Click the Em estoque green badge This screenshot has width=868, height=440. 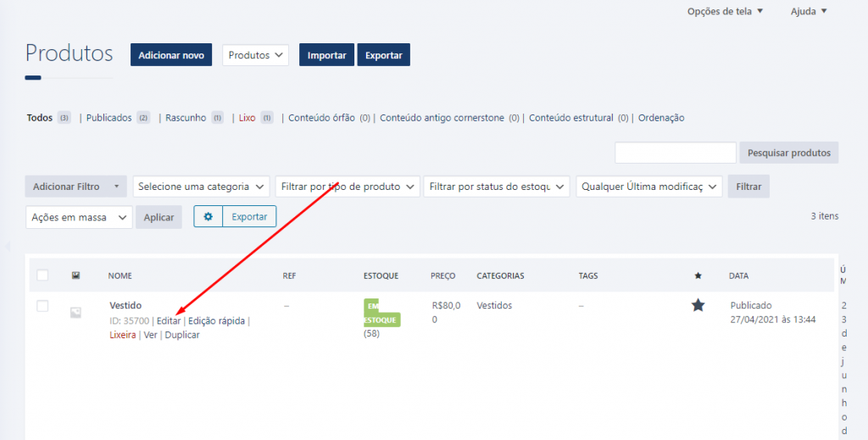pos(381,313)
